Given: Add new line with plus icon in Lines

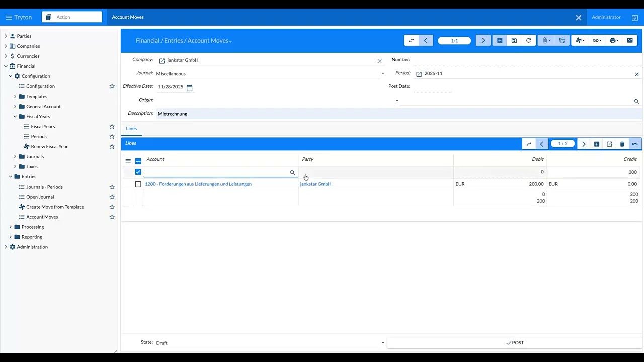Looking at the screenshot, I should pyautogui.click(x=596, y=144).
